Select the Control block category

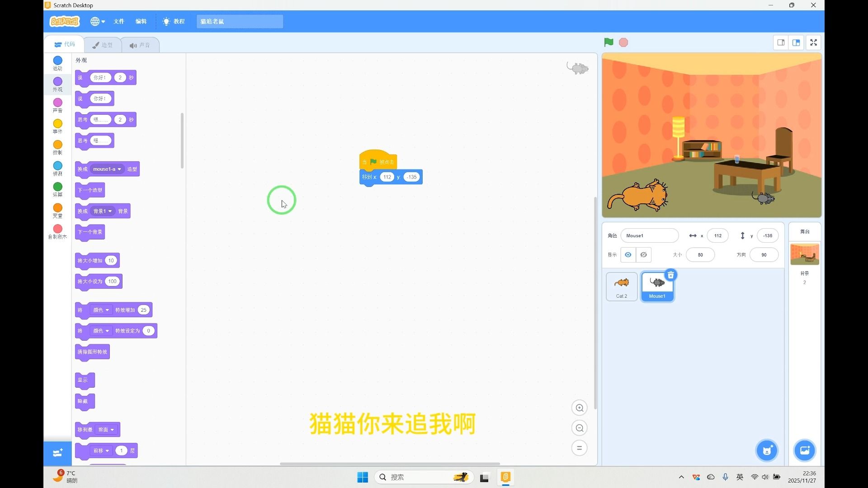tap(57, 147)
